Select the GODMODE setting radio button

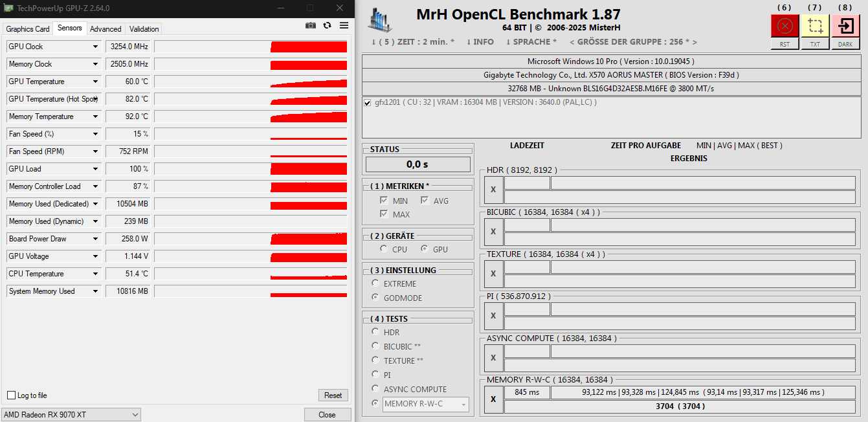tap(375, 297)
